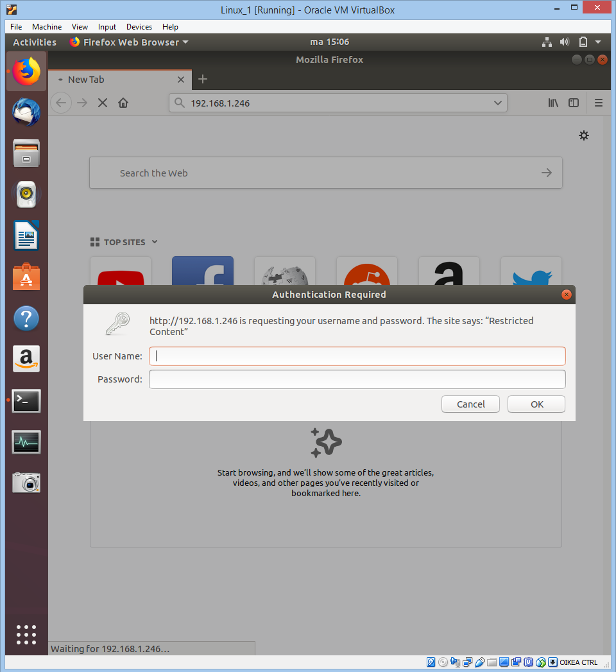Open the address bar dropdown arrow
The image size is (616, 672).
[498, 103]
